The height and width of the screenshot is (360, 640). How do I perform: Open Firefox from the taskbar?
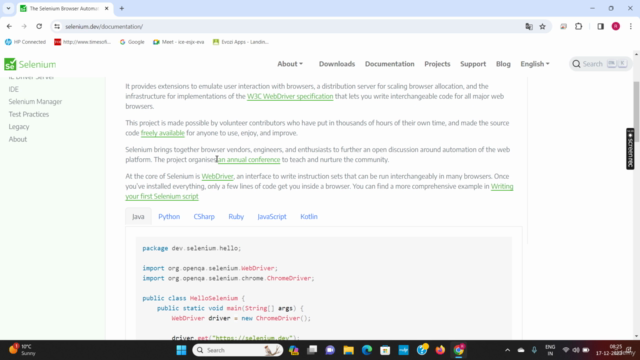pyautogui.click(x=440, y=350)
